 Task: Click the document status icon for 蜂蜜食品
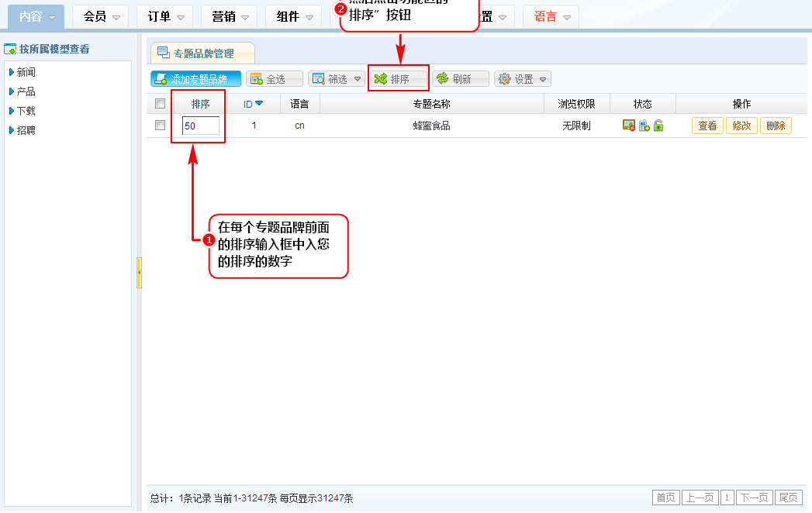coord(644,126)
